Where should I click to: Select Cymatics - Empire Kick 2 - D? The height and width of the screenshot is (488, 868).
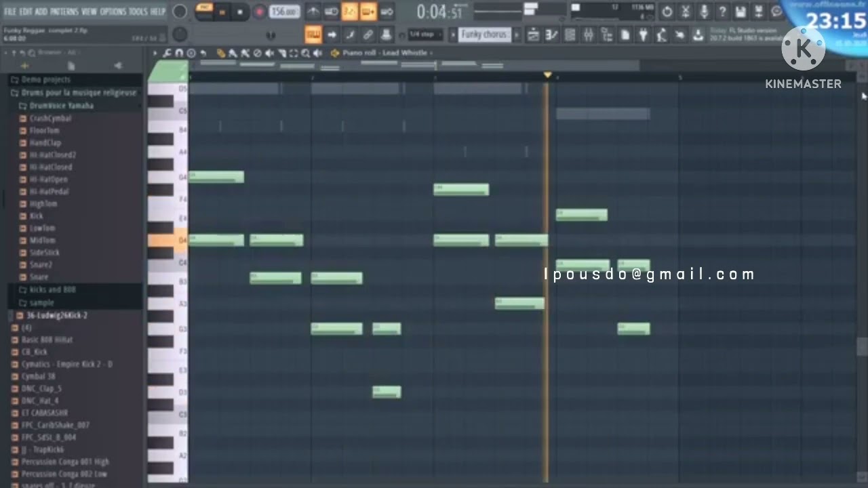[x=66, y=364]
